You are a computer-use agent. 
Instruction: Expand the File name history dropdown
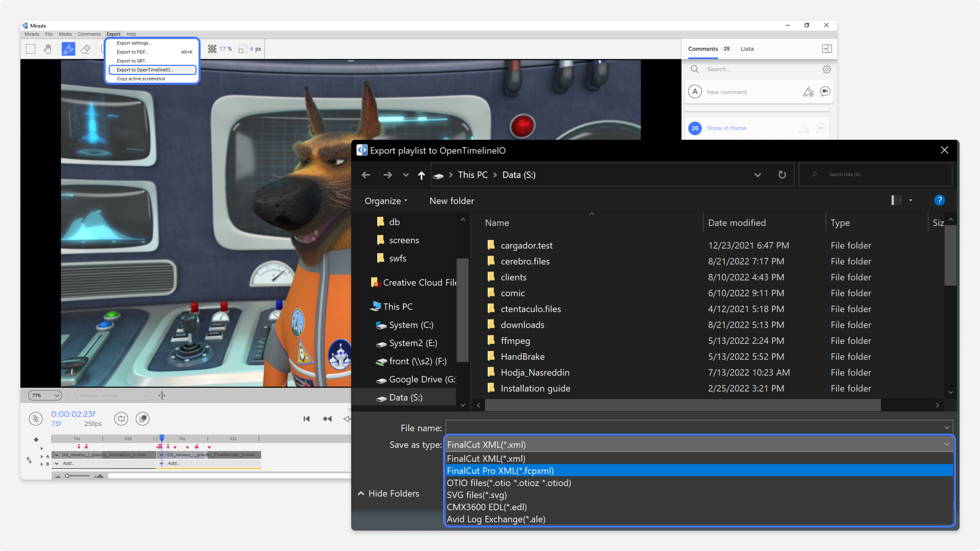[x=947, y=428]
